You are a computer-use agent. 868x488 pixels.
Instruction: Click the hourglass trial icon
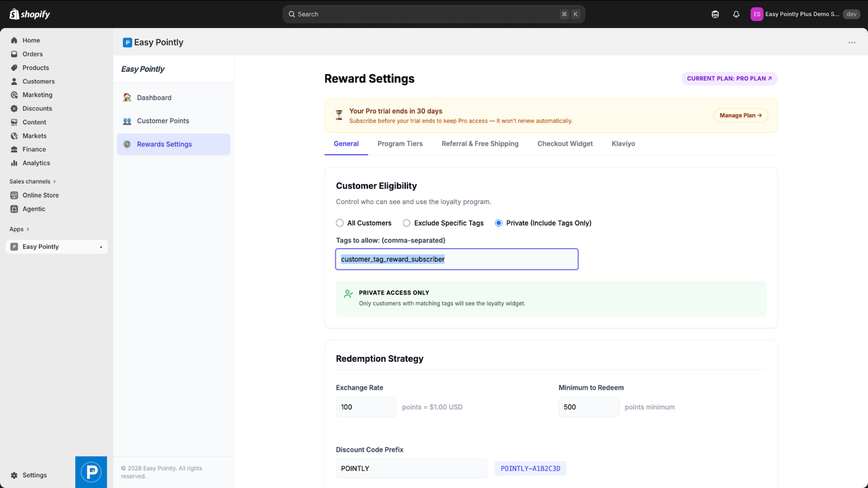(339, 115)
